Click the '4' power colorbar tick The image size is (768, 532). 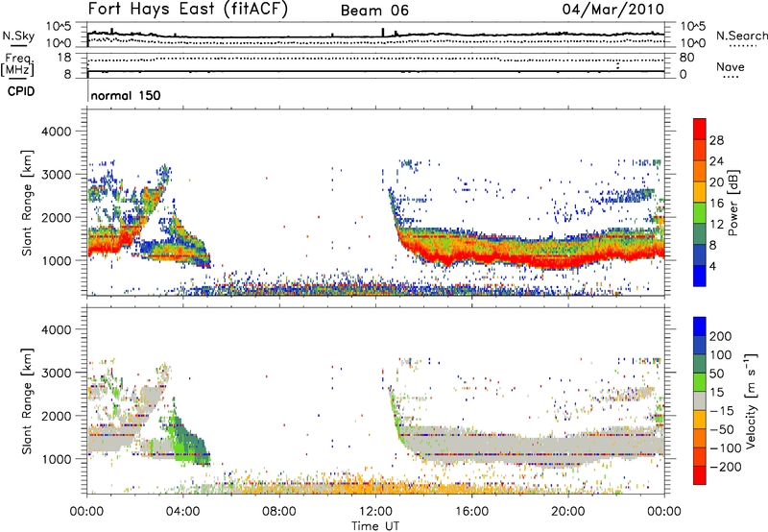pos(712,267)
